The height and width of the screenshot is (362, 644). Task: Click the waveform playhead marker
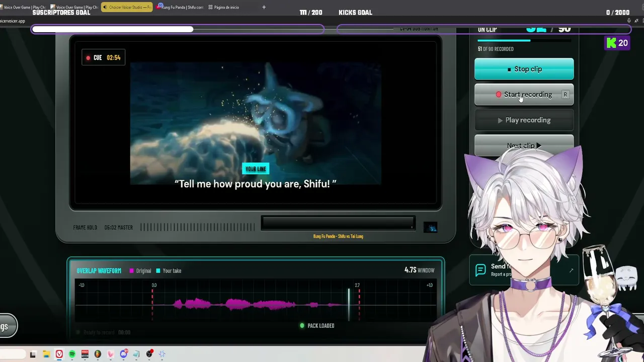pos(349,304)
